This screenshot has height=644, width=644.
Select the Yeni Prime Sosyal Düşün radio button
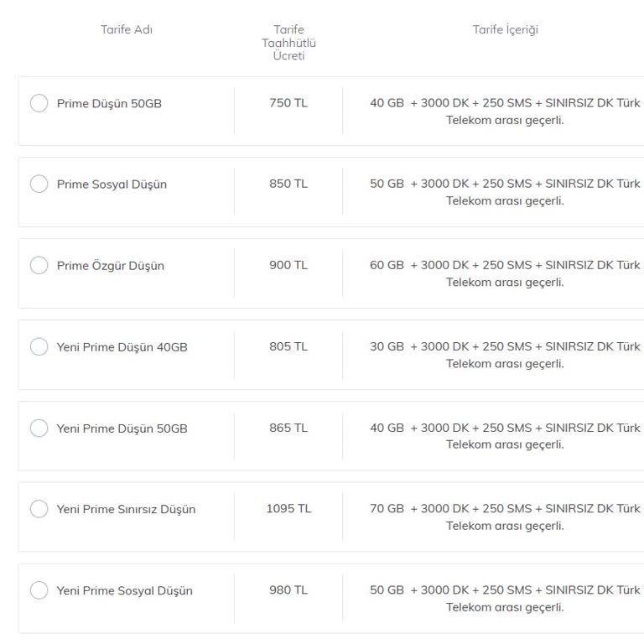(x=39, y=590)
